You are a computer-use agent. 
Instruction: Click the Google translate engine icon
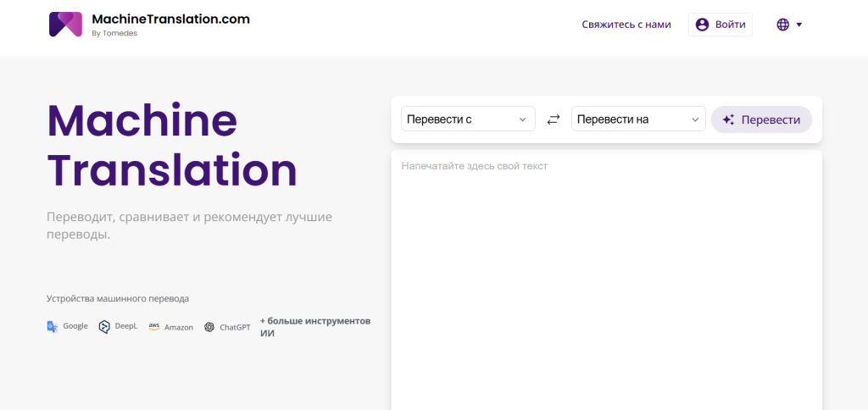[x=53, y=326]
